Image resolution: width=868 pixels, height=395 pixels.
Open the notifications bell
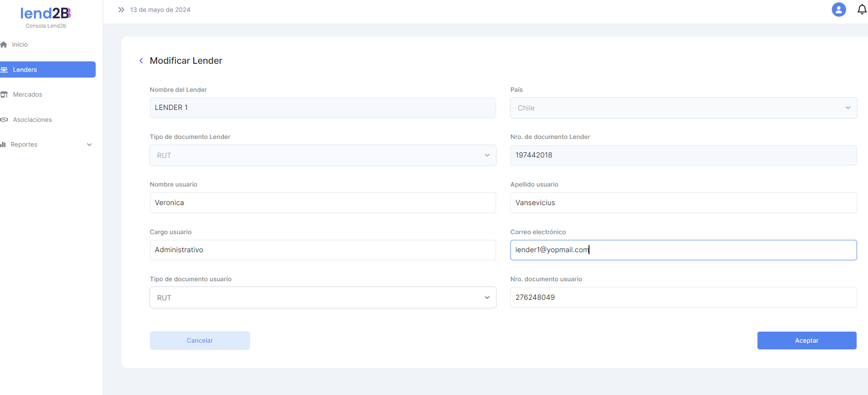pos(862,10)
